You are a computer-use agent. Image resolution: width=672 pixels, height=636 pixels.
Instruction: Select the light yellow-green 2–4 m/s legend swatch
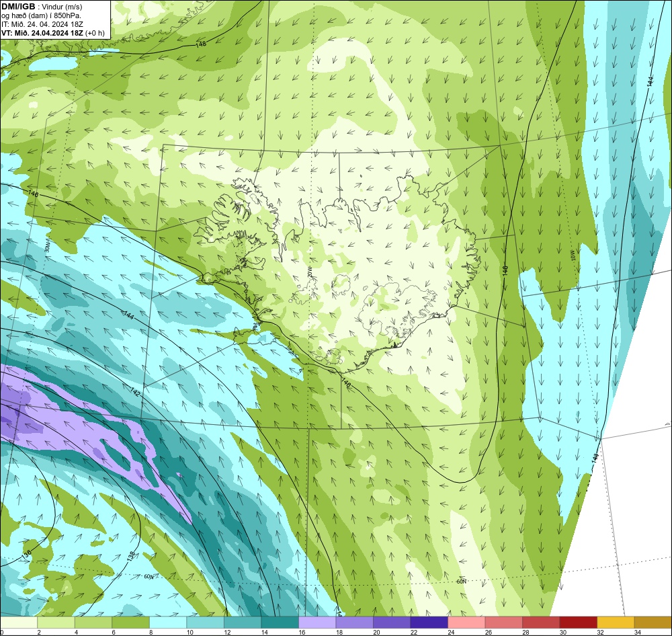pos(56,623)
